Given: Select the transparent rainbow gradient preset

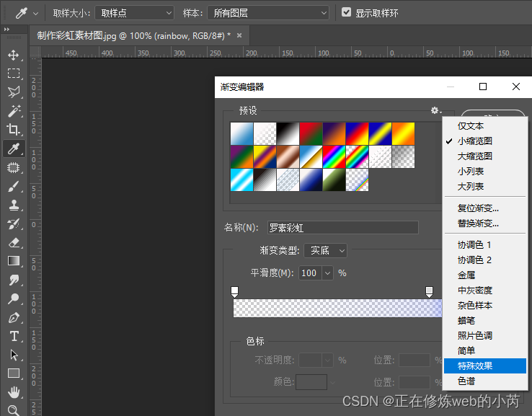Looking at the screenshot, I should click(358, 156).
